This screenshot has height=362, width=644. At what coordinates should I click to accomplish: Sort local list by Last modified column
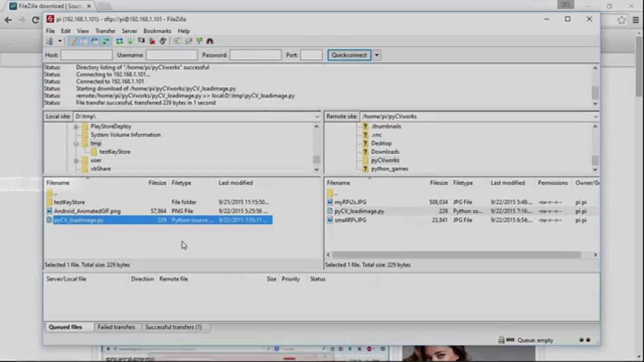236,183
